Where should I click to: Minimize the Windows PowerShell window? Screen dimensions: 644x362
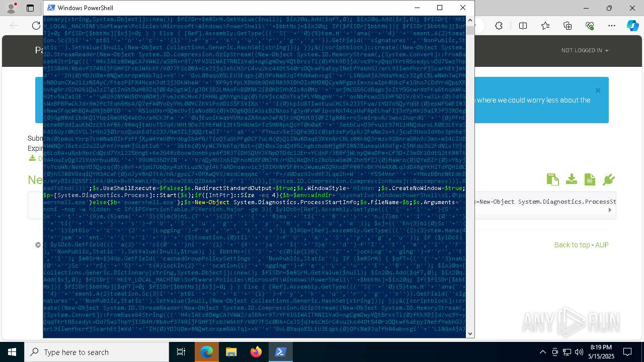click(417, 8)
